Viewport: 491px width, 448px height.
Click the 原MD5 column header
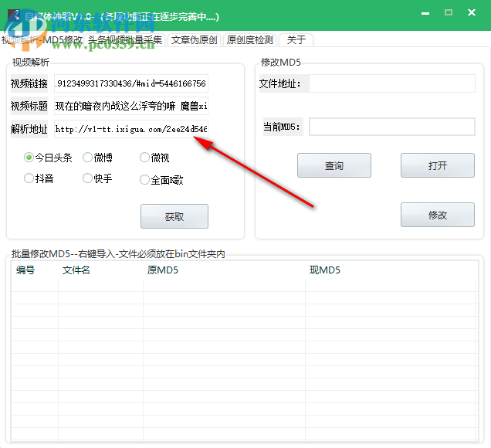pos(224,270)
